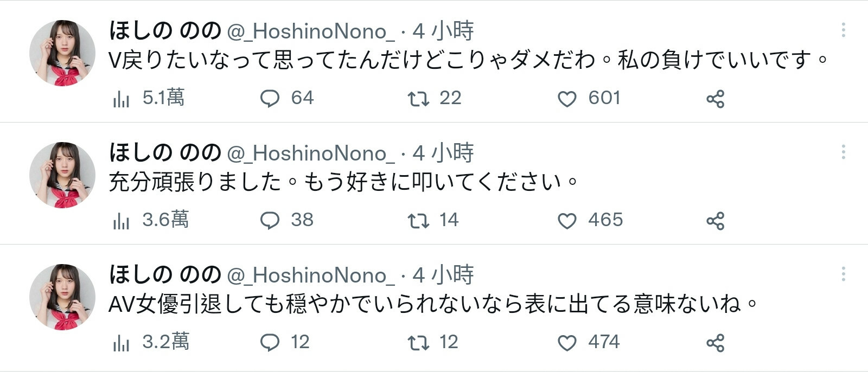Share the second tweet via share icon
The width and height of the screenshot is (868, 372).
tap(715, 221)
